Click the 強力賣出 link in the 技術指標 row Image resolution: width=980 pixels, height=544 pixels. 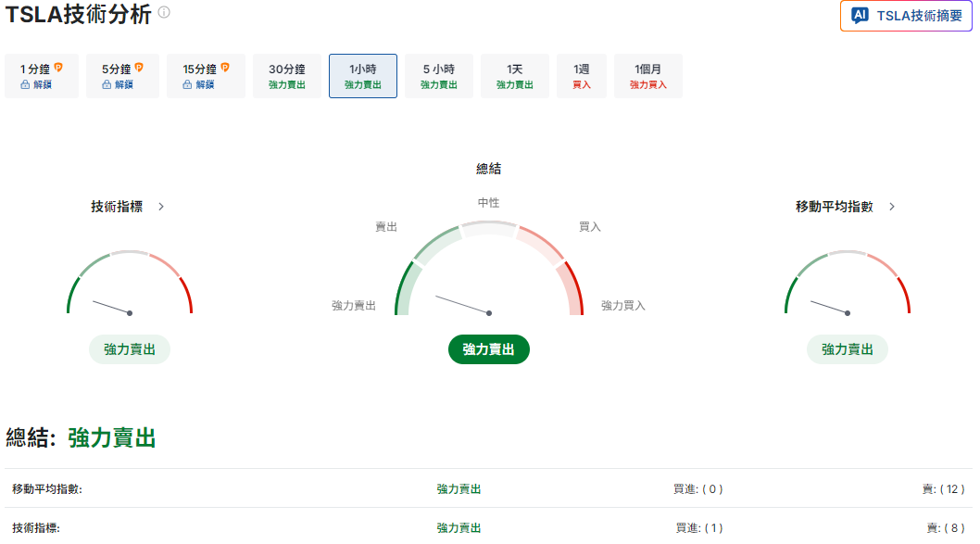click(x=458, y=526)
